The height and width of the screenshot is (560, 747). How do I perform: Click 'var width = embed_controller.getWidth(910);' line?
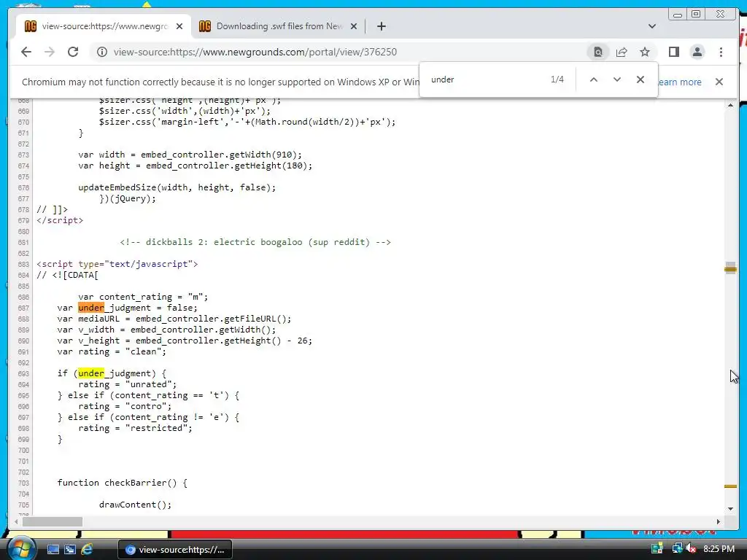190,155
